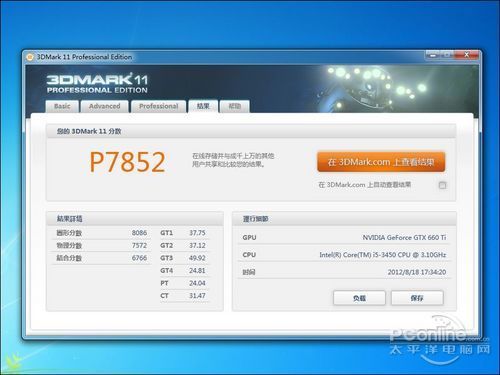
Task: Close the 3DMark 11 window
Action: pyautogui.click(x=467, y=55)
